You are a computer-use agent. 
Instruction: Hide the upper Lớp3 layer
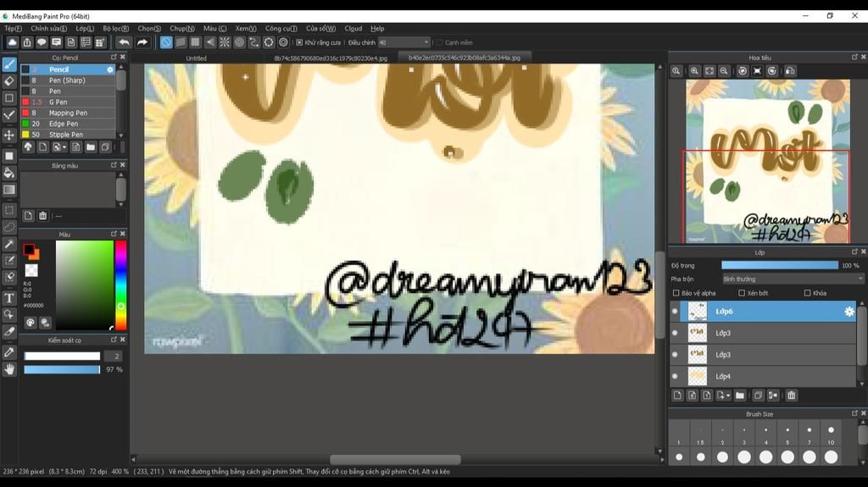675,333
